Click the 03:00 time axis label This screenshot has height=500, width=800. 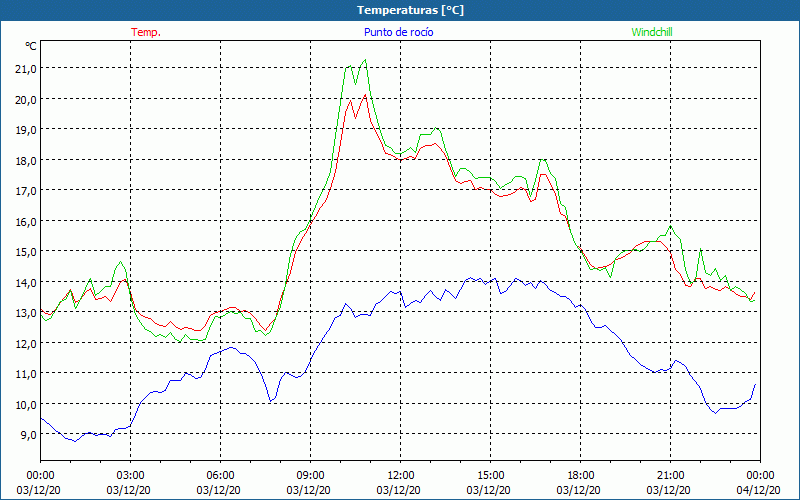[131, 476]
